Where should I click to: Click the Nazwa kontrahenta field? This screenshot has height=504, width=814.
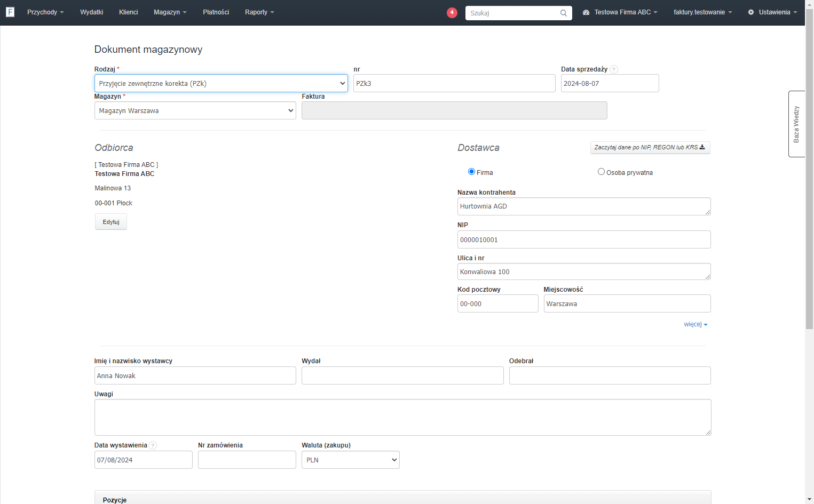pyautogui.click(x=584, y=206)
